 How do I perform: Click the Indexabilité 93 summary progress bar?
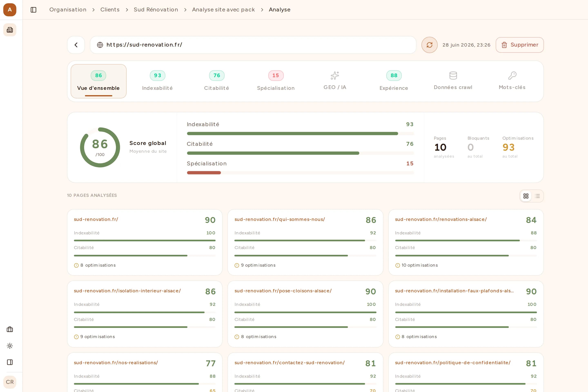[x=300, y=134]
